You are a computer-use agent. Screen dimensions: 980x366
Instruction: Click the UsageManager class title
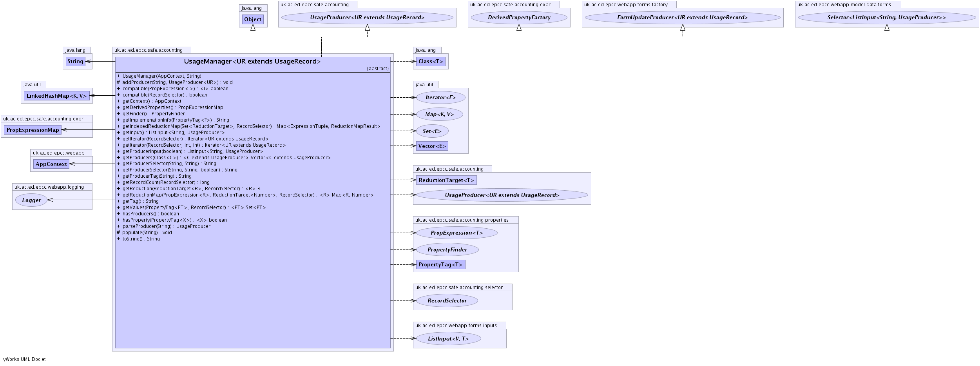click(252, 62)
